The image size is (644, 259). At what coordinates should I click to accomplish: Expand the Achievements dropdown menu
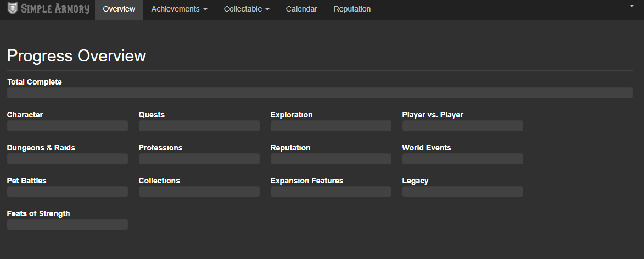179,9
